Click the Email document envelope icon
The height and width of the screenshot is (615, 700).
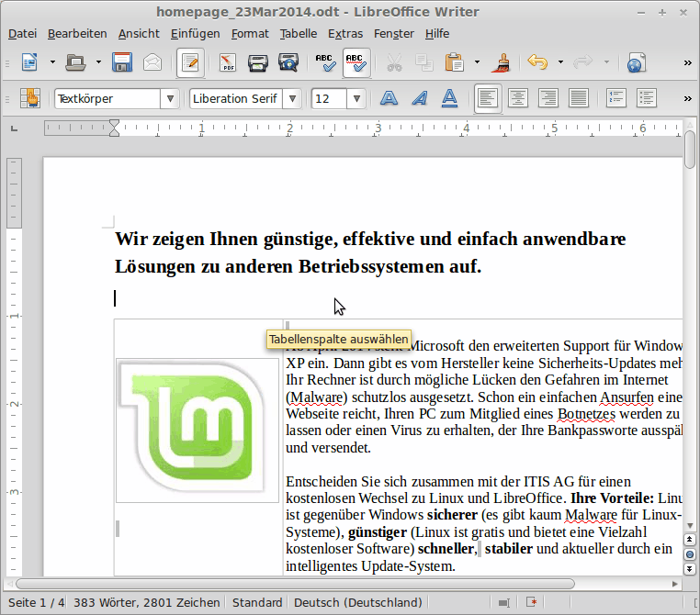[x=152, y=62]
